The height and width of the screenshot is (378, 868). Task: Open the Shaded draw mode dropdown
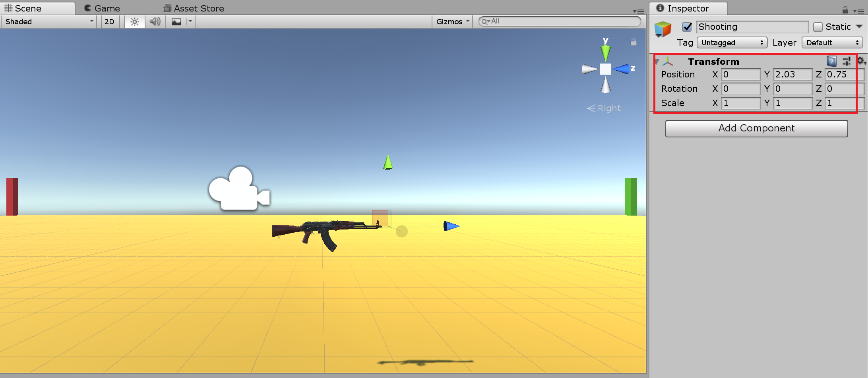tap(48, 21)
